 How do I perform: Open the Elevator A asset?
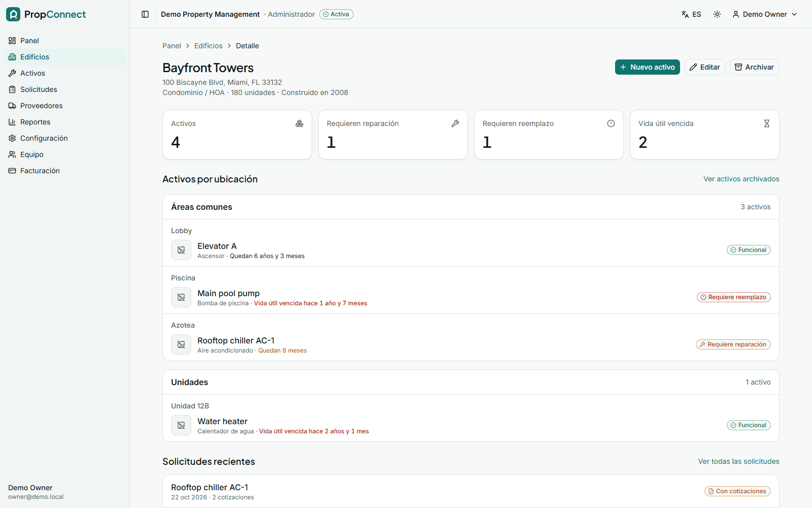click(x=217, y=246)
